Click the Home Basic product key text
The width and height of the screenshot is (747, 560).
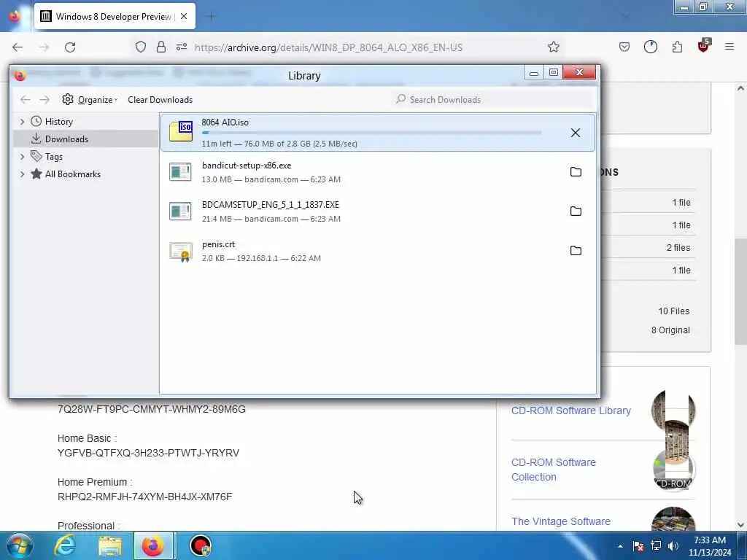point(148,453)
